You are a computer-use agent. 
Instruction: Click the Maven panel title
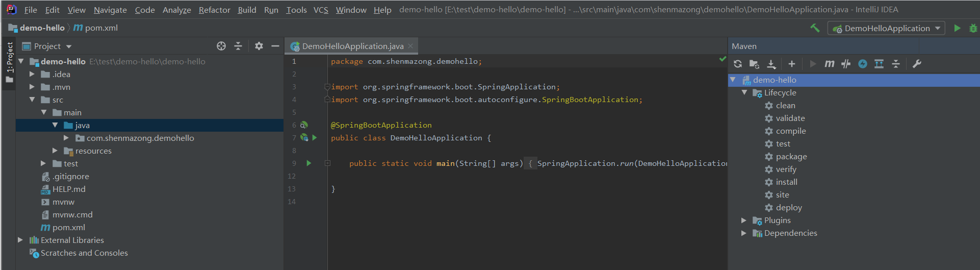(x=744, y=46)
